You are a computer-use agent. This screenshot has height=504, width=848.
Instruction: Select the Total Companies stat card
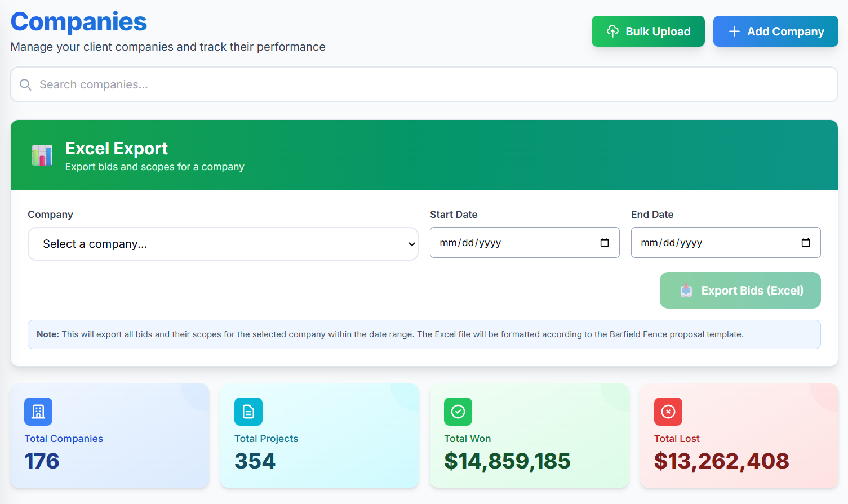coord(110,436)
